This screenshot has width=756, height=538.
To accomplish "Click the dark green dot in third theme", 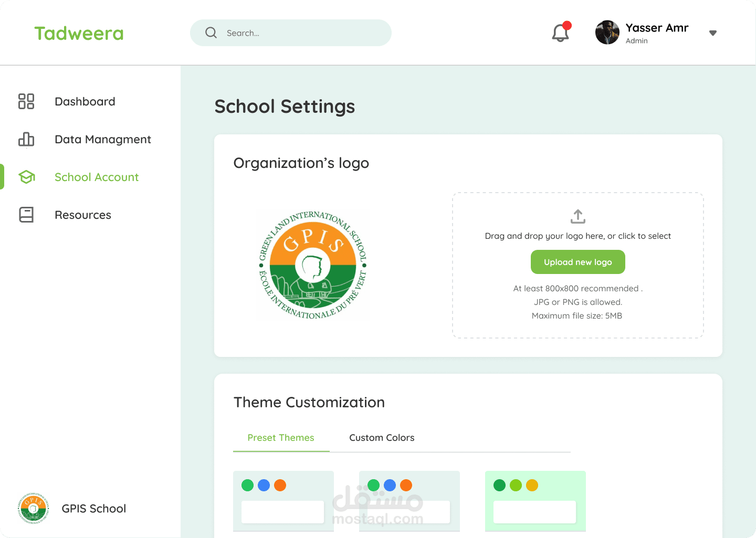I will point(500,486).
